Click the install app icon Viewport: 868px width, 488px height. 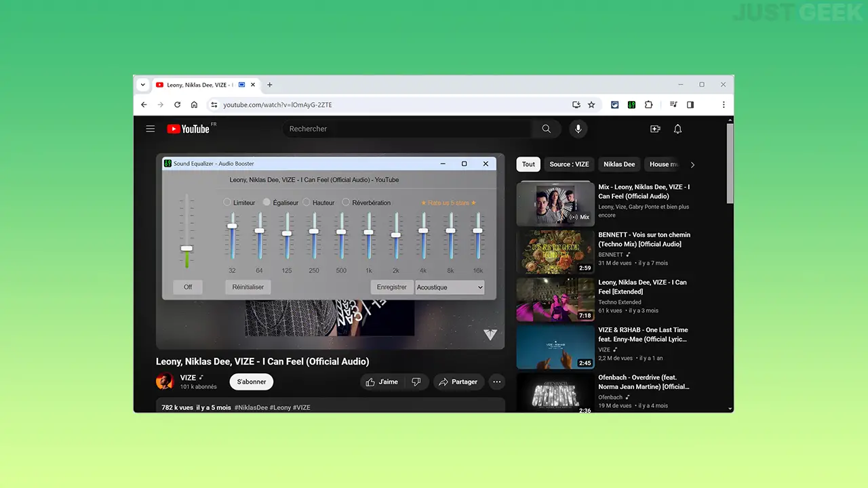(576, 105)
